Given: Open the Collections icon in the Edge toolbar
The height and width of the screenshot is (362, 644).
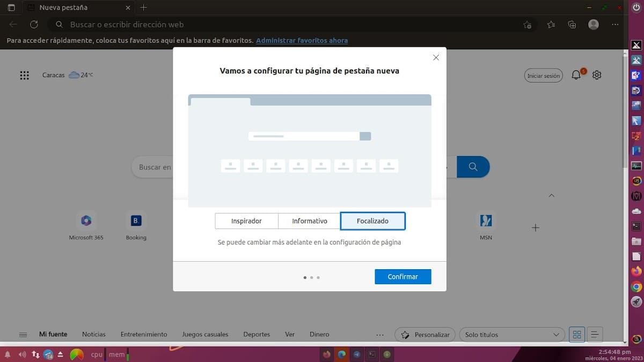Looking at the screenshot, I should pos(572,24).
